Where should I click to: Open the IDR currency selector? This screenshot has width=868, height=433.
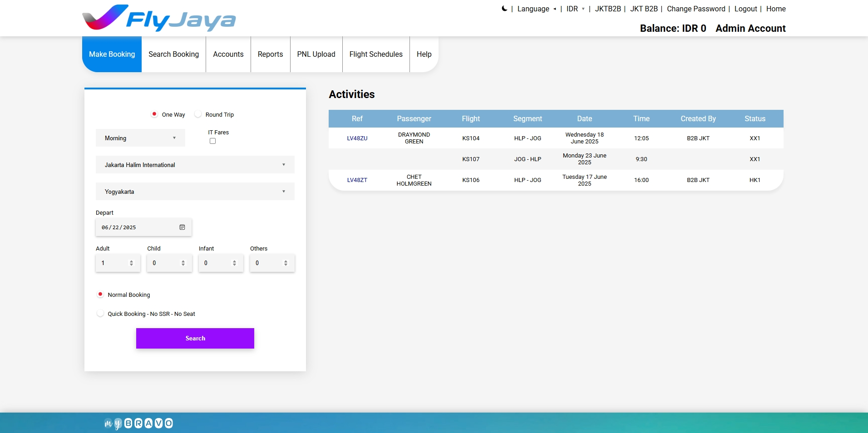(576, 9)
